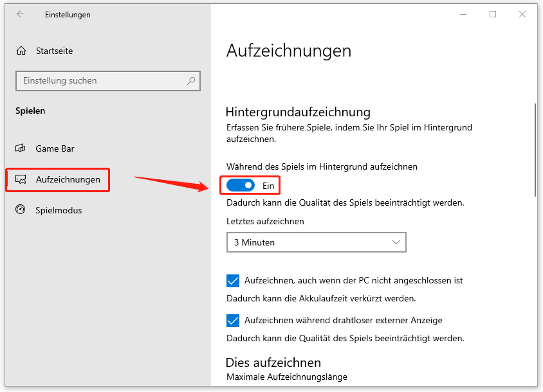Turn off background recording toggle

pyautogui.click(x=241, y=186)
